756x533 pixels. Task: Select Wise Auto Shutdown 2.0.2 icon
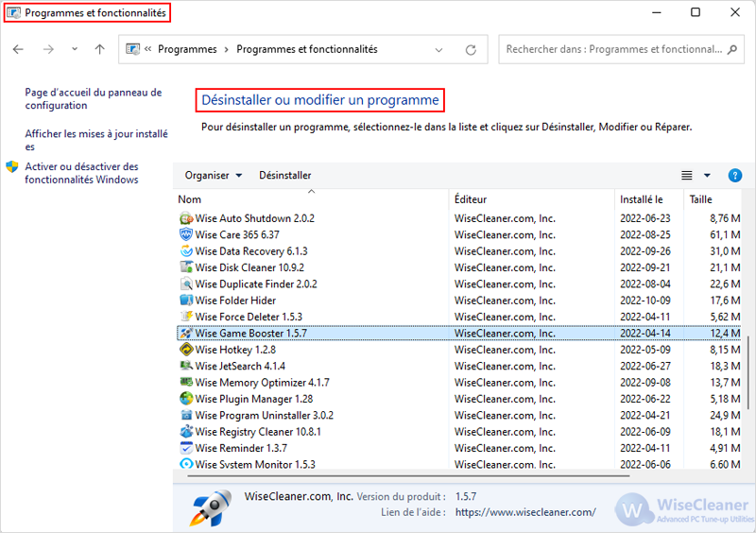click(186, 218)
